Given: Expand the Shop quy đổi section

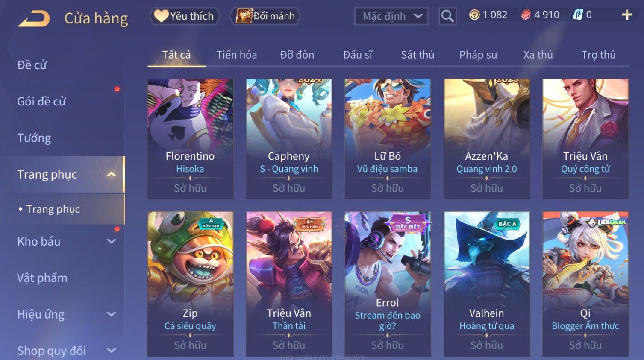Looking at the screenshot, I should click(111, 351).
